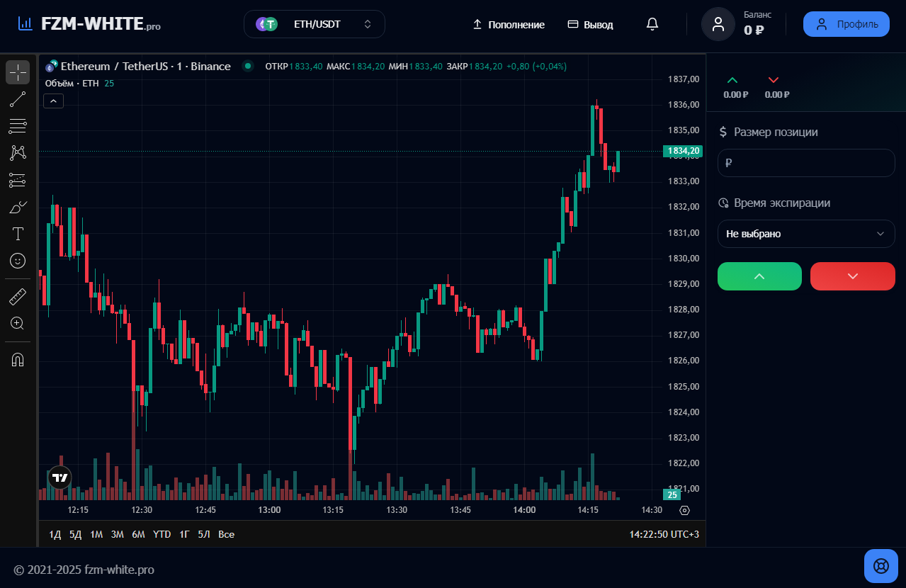Image resolution: width=906 pixels, height=588 pixels.
Task: Open the forecasting and measurement tools
Action: point(18,180)
